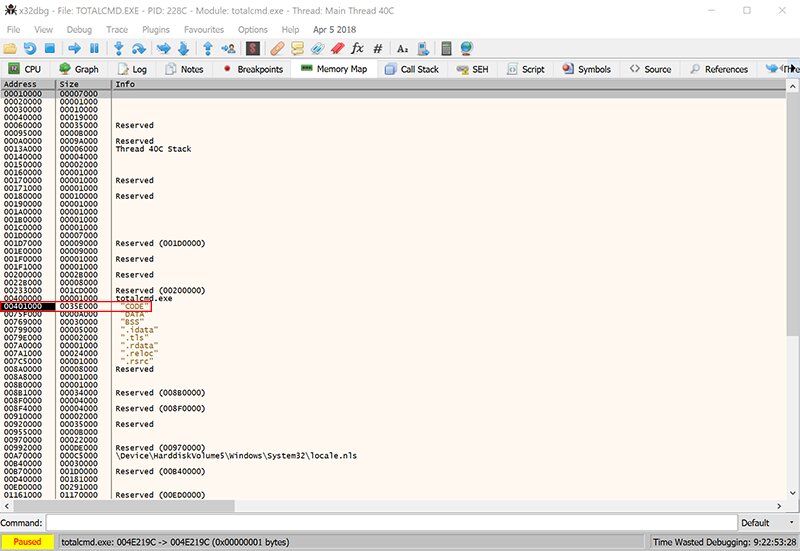Click the Stop debugging square icon
This screenshot has width=800, height=551.
click(x=49, y=48)
